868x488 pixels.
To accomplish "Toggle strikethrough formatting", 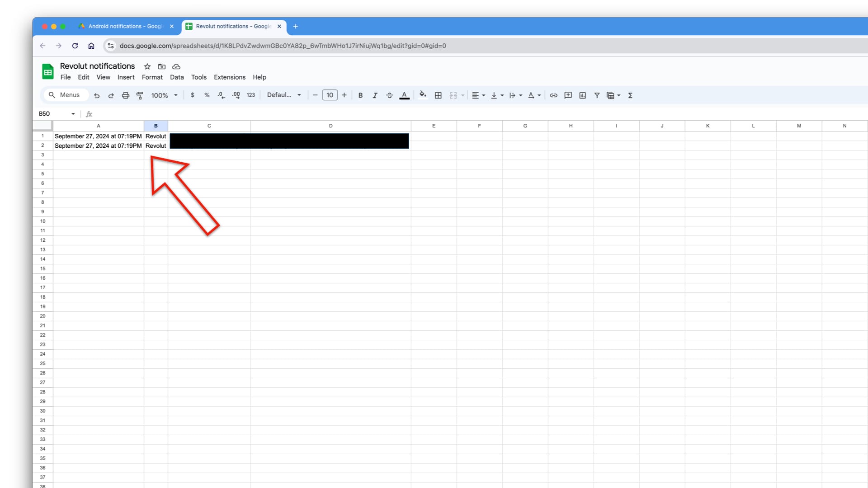I will (x=389, y=95).
